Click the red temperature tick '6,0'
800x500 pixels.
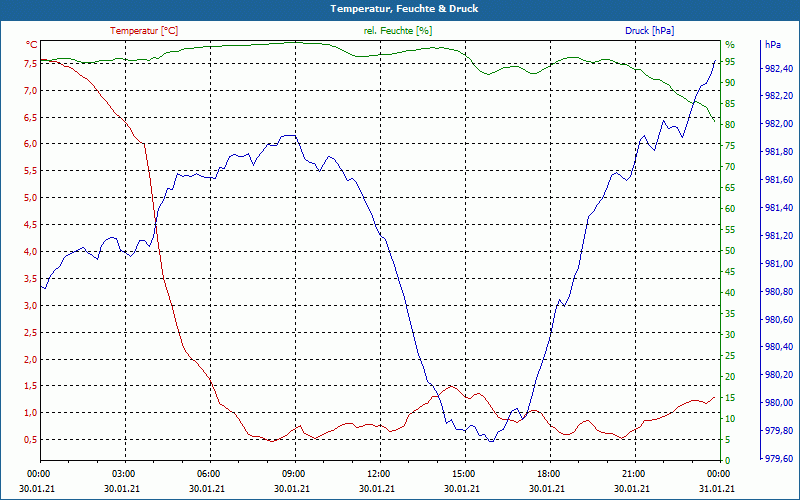click(31, 144)
